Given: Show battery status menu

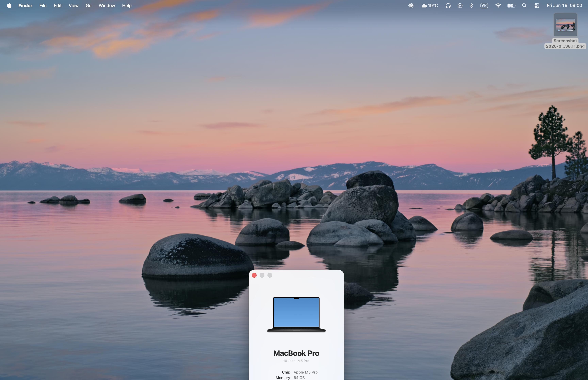Looking at the screenshot, I should point(511,5).
